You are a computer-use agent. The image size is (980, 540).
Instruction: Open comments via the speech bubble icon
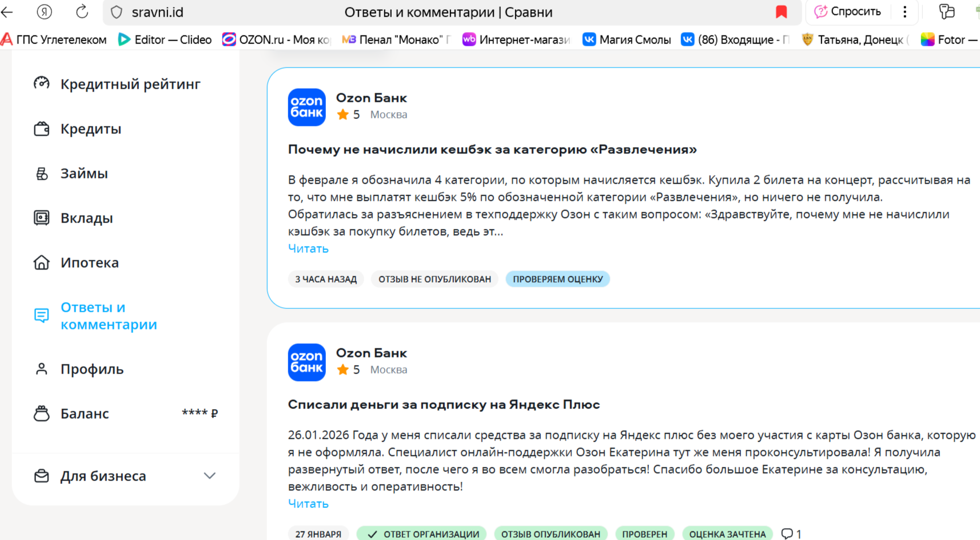[x=787, y=534]
